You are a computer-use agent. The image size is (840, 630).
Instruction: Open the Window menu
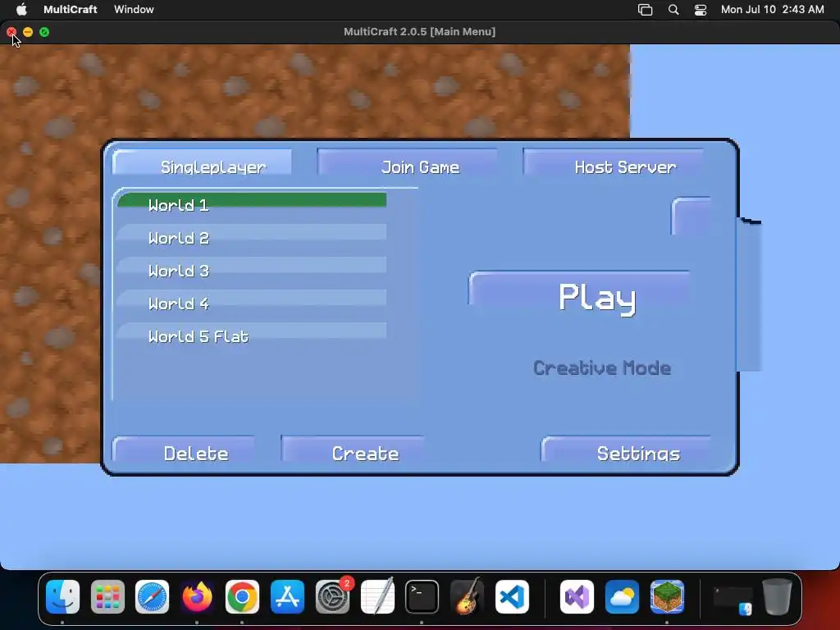click(134, 9)
